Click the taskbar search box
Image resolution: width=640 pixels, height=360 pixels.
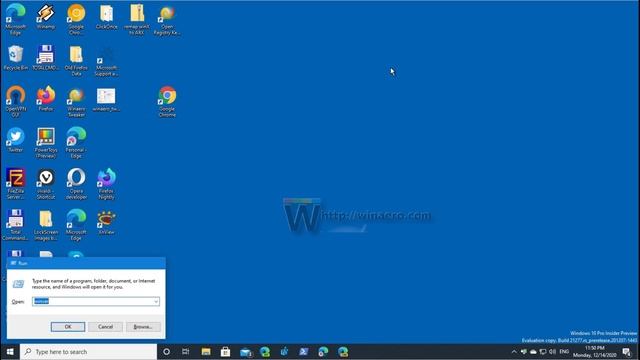(x=88, y=351)
